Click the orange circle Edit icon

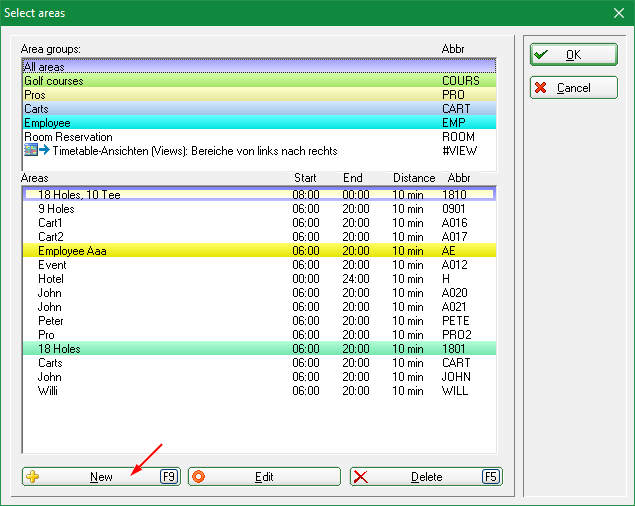[198, 476]
